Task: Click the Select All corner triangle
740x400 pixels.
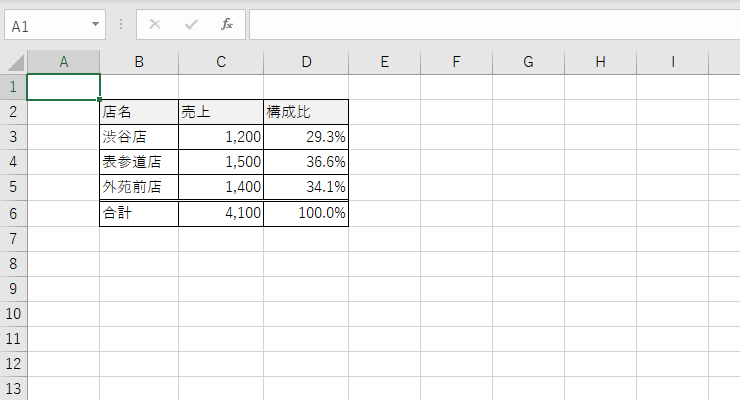Action: click(x=13, y=62)
